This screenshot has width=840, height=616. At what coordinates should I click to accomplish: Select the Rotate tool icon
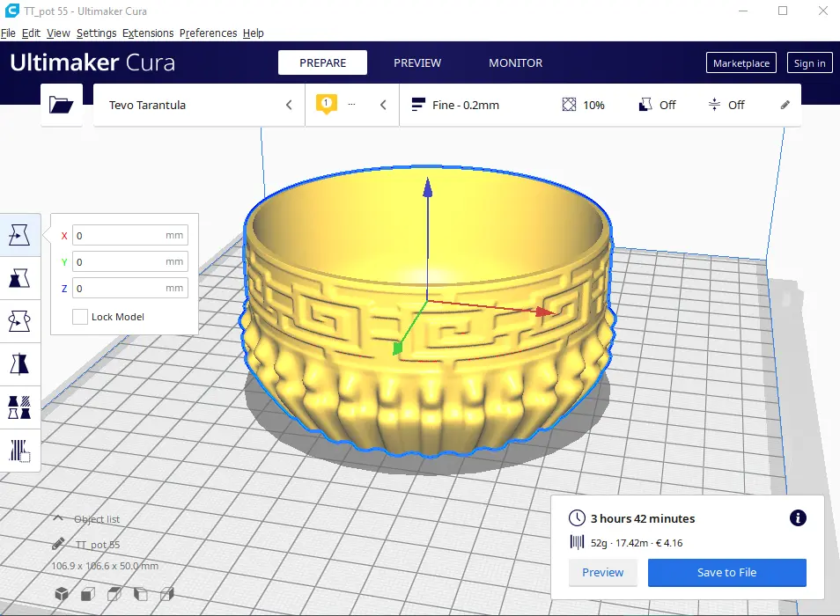click(x=19, y=321)
